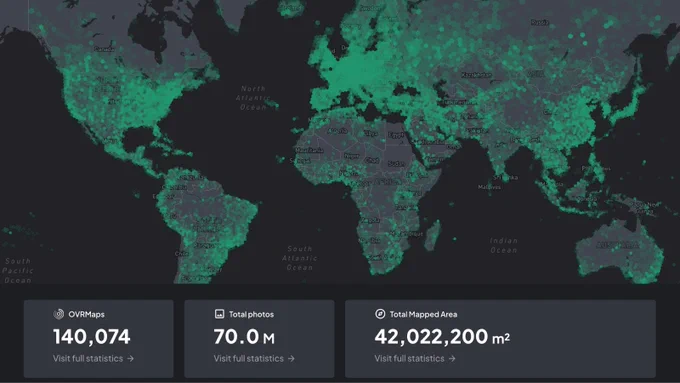The image size is (680, 383).
Task: Click the Total Mapped Area card title
Action: [423, 314]
